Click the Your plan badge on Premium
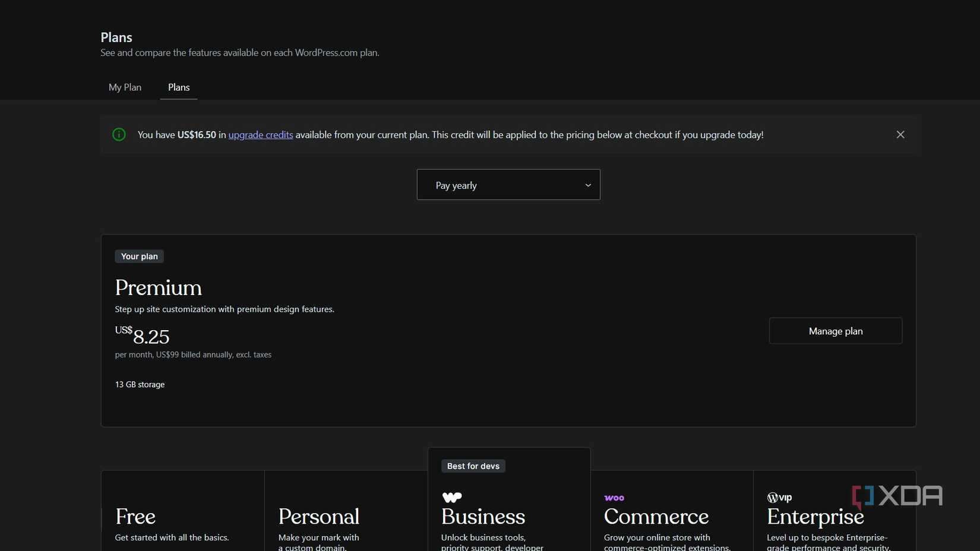 tap(139, 256)
